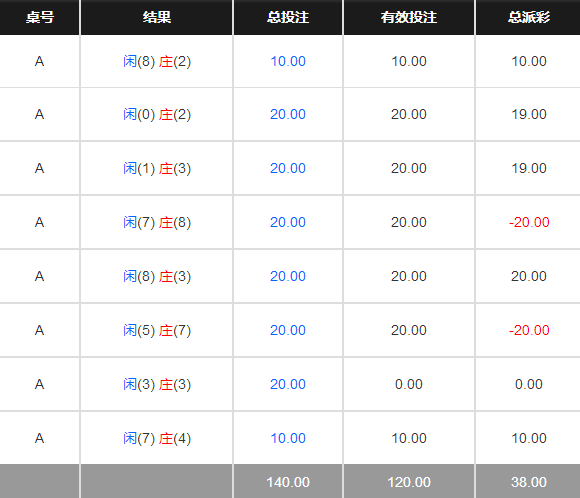The height and width of the screenshot is (498, 580).
Task: Click the 总投注 column header
Action: pos(288,17)
